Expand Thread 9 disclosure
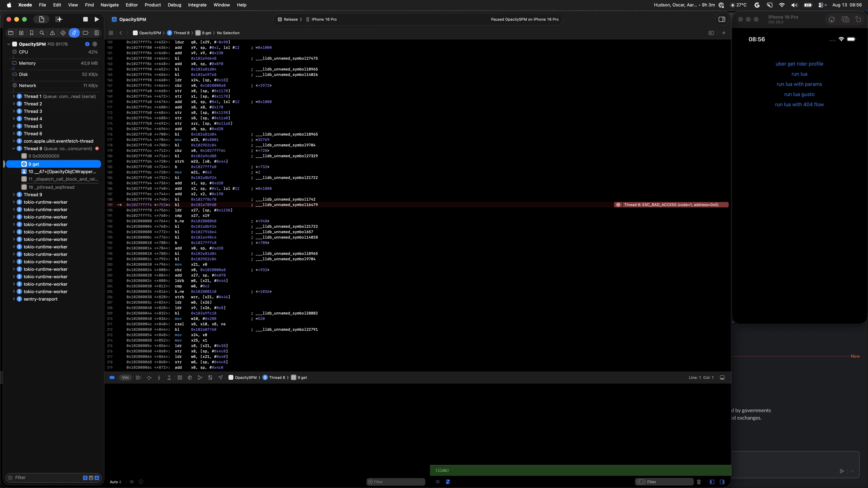 14,195
